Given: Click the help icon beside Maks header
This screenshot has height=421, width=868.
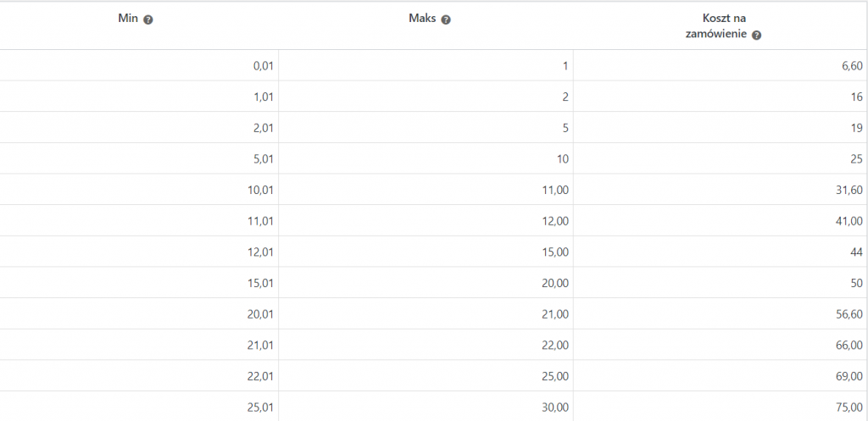Looking at the screenshot, I should click(446, 19).
